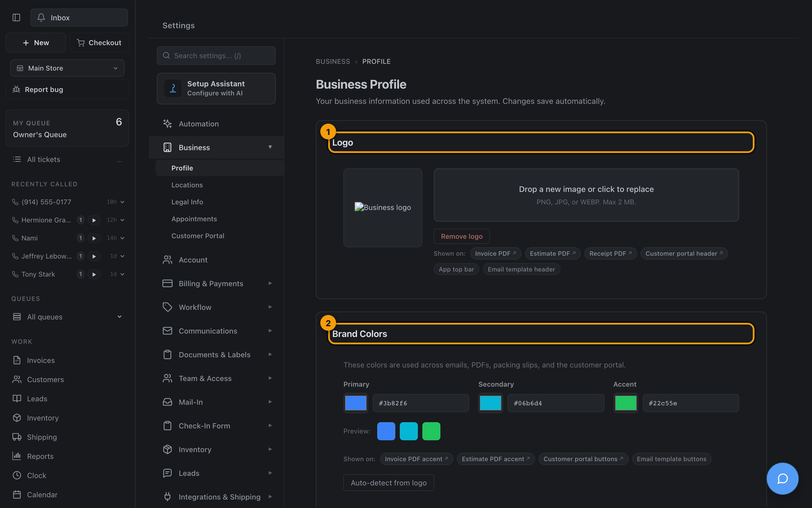Select the Profile settings item
The width and height of the screenshot is (812, 508).
219,168
